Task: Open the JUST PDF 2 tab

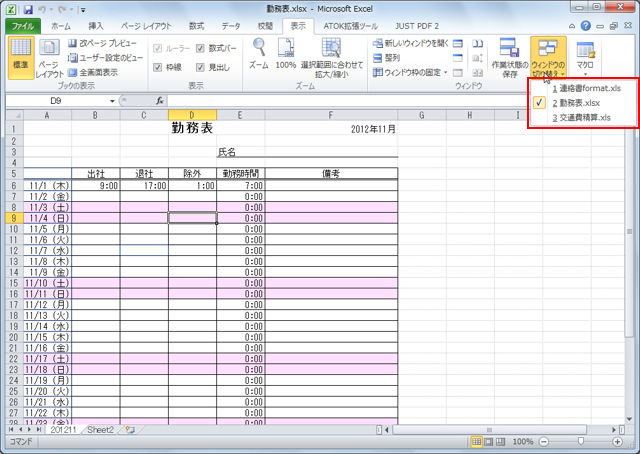Action: [417, 26]
